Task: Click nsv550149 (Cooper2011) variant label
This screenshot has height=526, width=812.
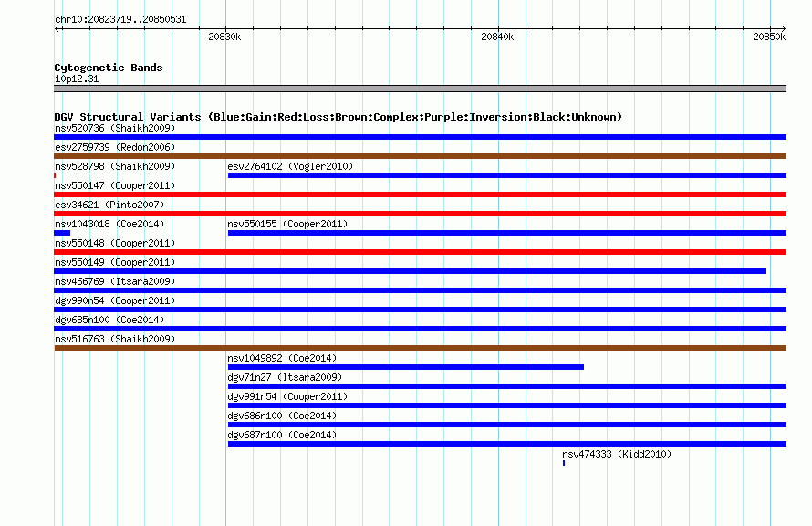Action: pos(115,262)
